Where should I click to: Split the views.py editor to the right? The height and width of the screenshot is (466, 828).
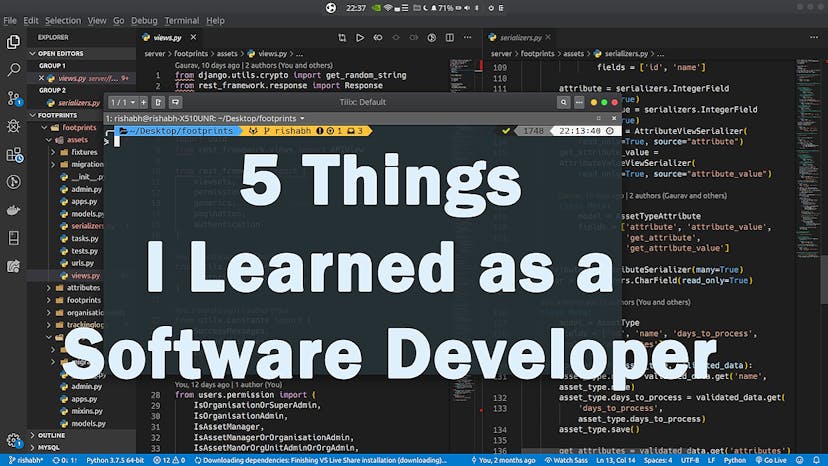point(449,38)
